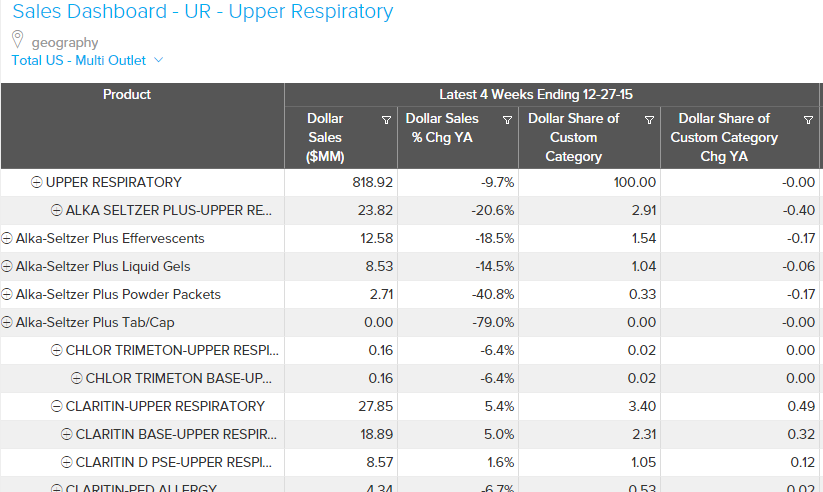The image size is (823, 492).
Task: Collapse Alka-Seltzer Plus Liquid Gels row
Action: 7,267
